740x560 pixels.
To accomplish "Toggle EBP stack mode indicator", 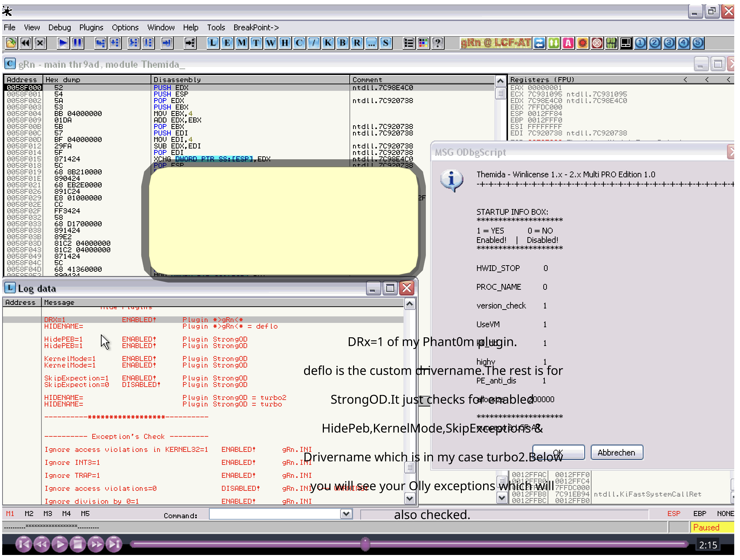I will pos(700,514).
